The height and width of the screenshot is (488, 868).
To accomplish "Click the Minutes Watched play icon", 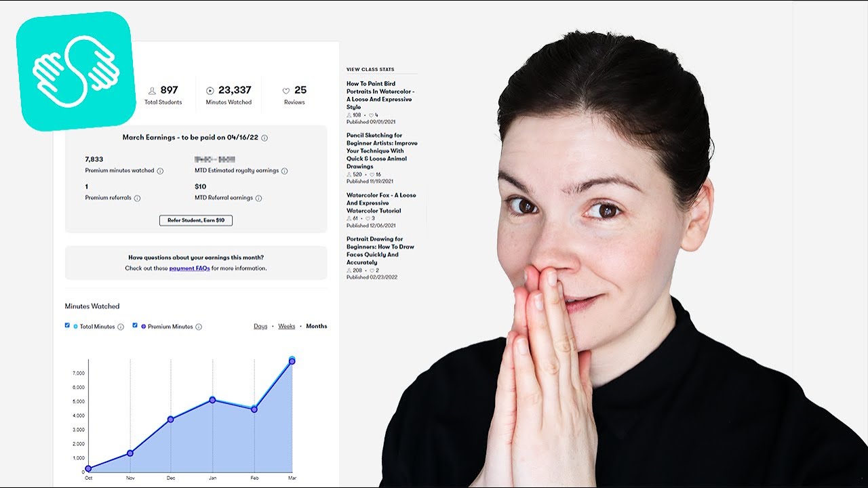I will click(x=210, y=90).
